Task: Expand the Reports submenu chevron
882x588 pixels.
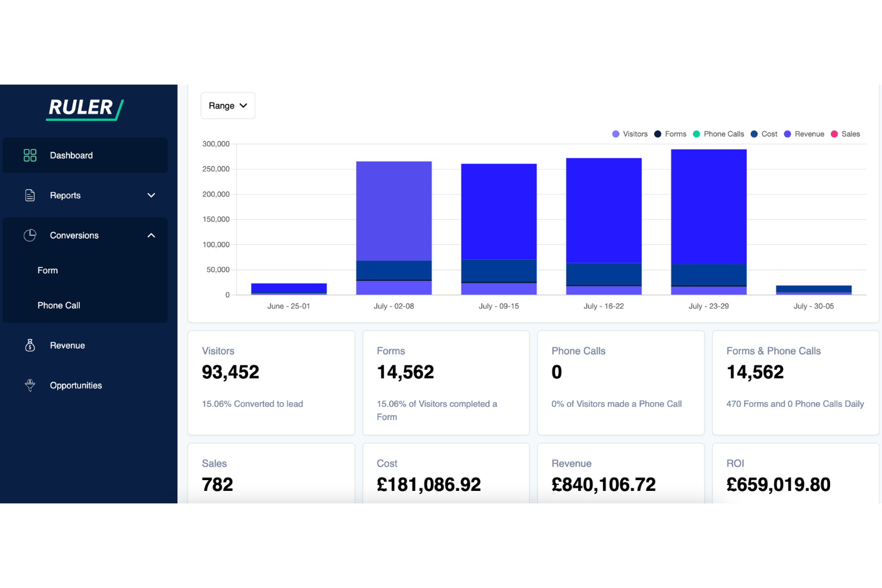Action: (151, 195)
